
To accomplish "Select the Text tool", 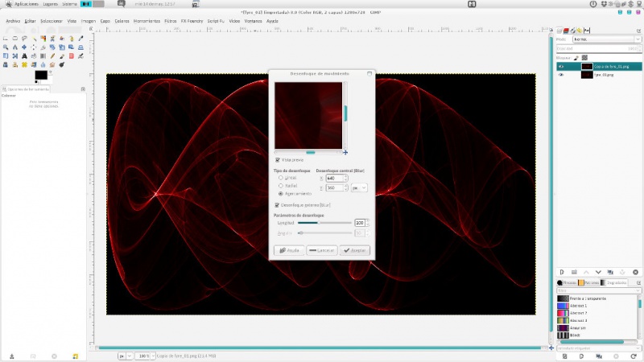I will (x=24, y=56).
